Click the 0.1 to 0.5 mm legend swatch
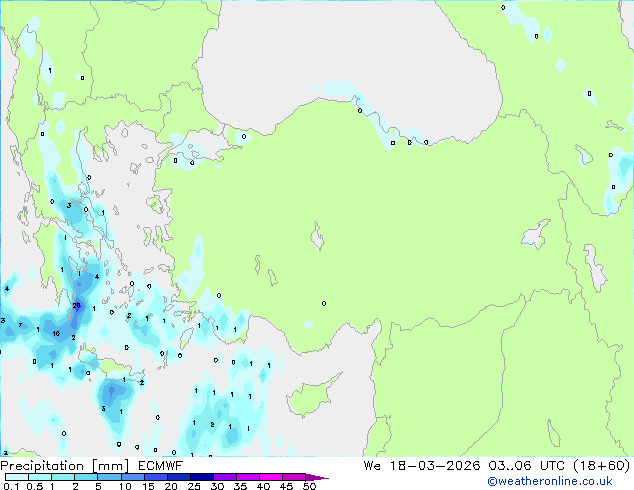 [x=17, y=477]
